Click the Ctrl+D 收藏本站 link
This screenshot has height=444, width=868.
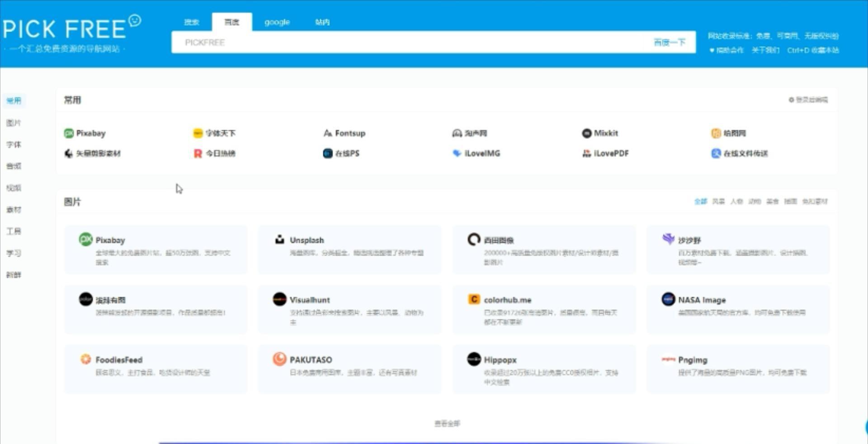click(x=813, y=50)
